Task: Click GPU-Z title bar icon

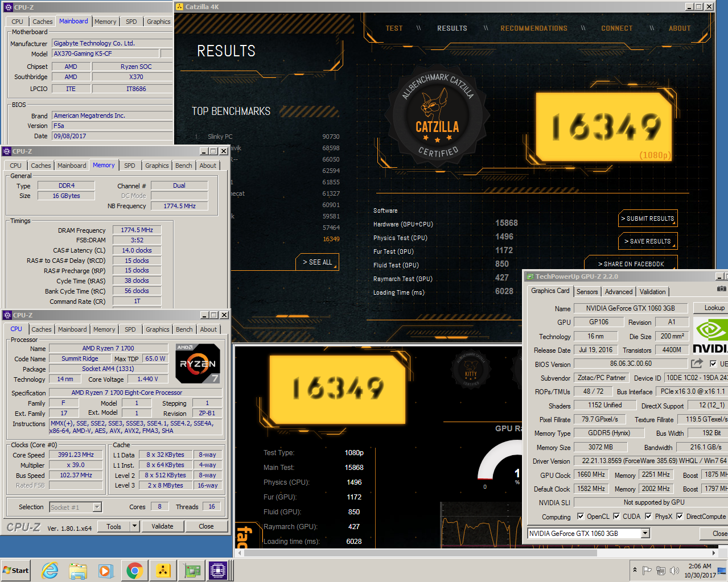Action: 529,276
